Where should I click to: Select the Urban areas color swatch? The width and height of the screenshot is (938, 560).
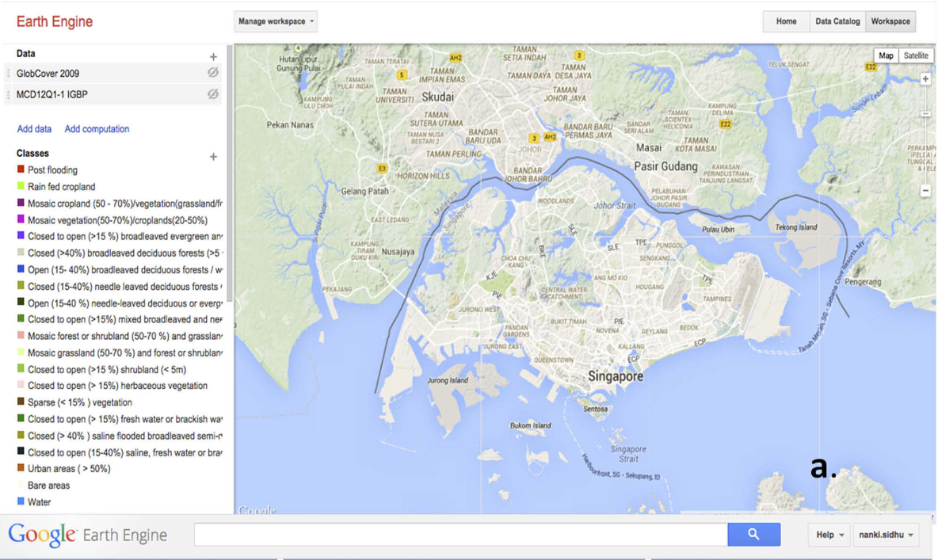(x=21, y=468)
